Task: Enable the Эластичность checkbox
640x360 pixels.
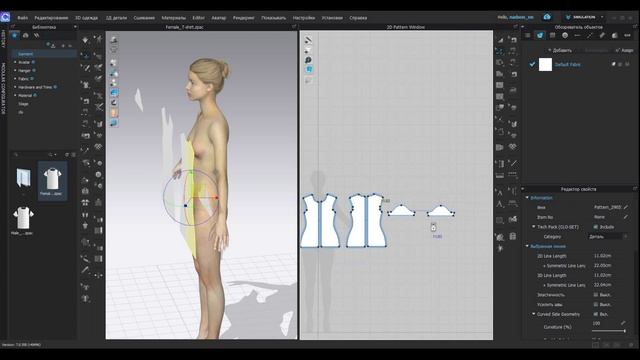Action: click(596, 295)
